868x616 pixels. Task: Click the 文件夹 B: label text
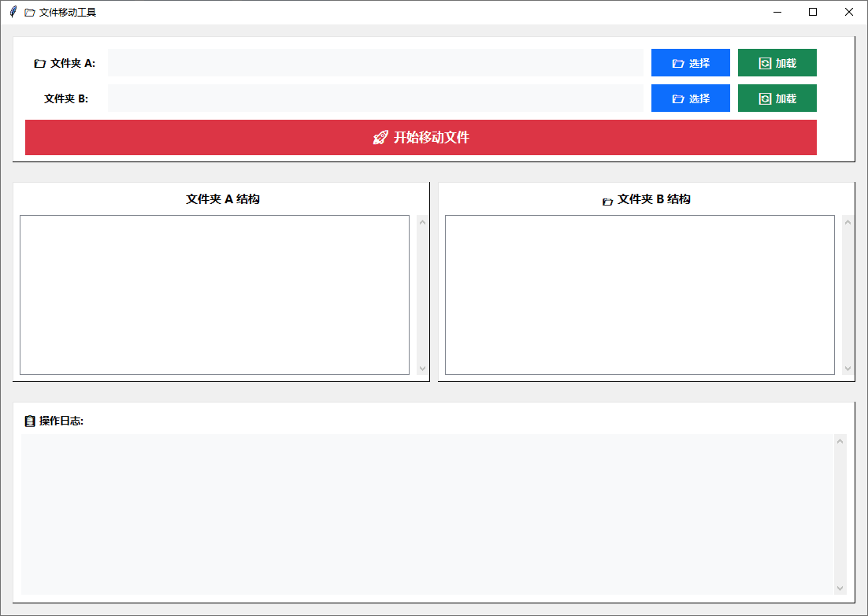click(x=66, y=98)
